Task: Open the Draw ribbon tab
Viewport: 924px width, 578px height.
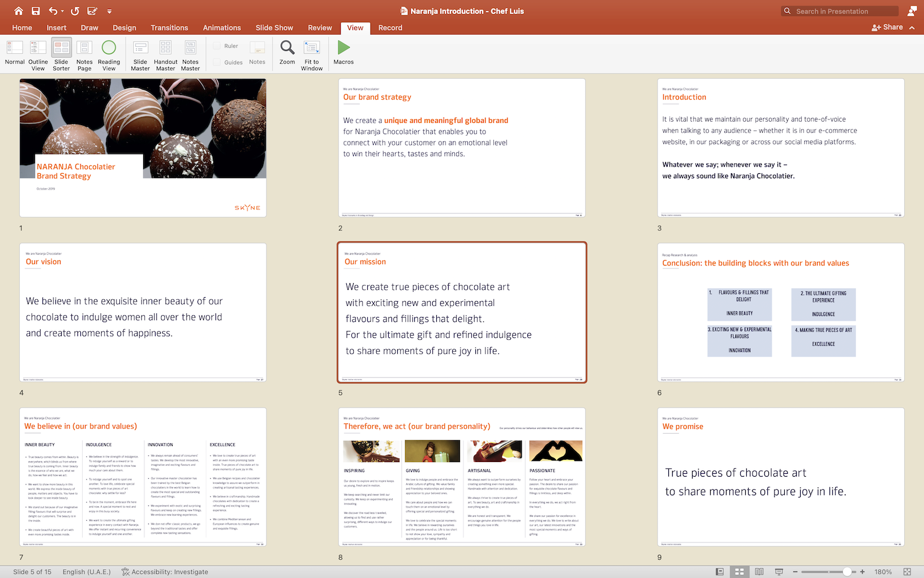Action: click(x=89, y=28)
